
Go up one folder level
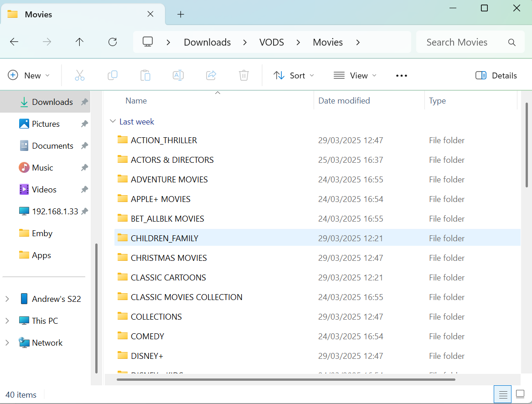(x=80, y=42)
